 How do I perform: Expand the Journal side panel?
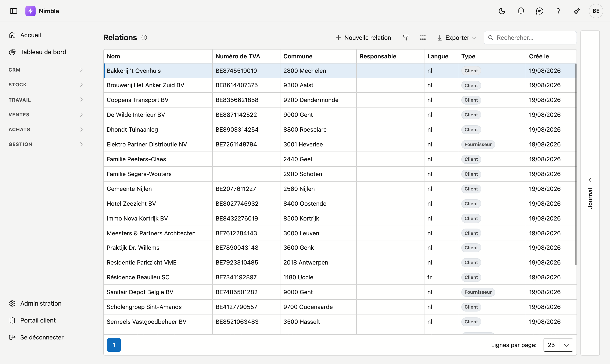click(590, 193)
